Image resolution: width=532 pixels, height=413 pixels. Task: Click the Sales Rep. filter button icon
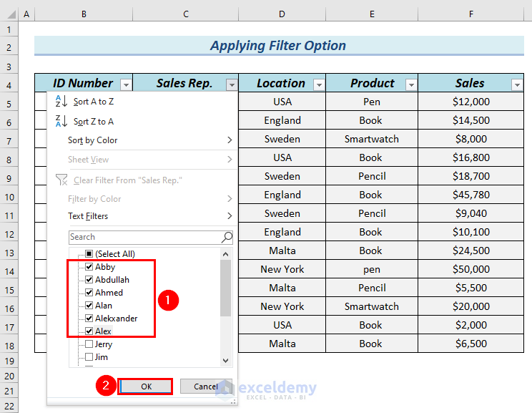coord(231,84)
